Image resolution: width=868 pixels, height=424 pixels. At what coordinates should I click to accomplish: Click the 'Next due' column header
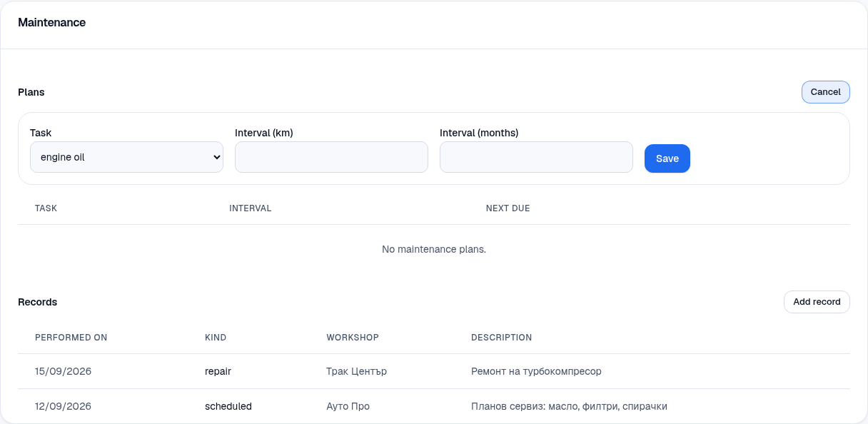(508, 208)
